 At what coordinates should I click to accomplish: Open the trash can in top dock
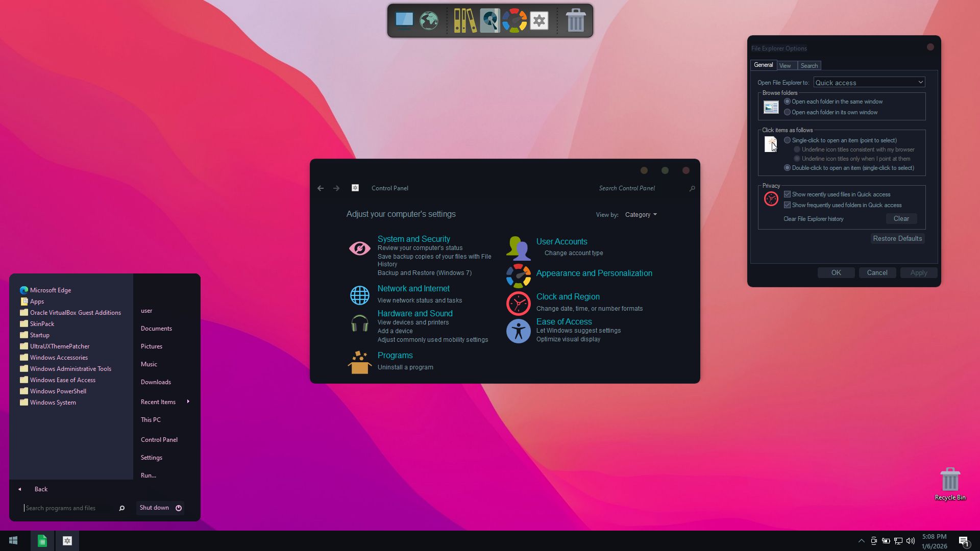[575, 21]
